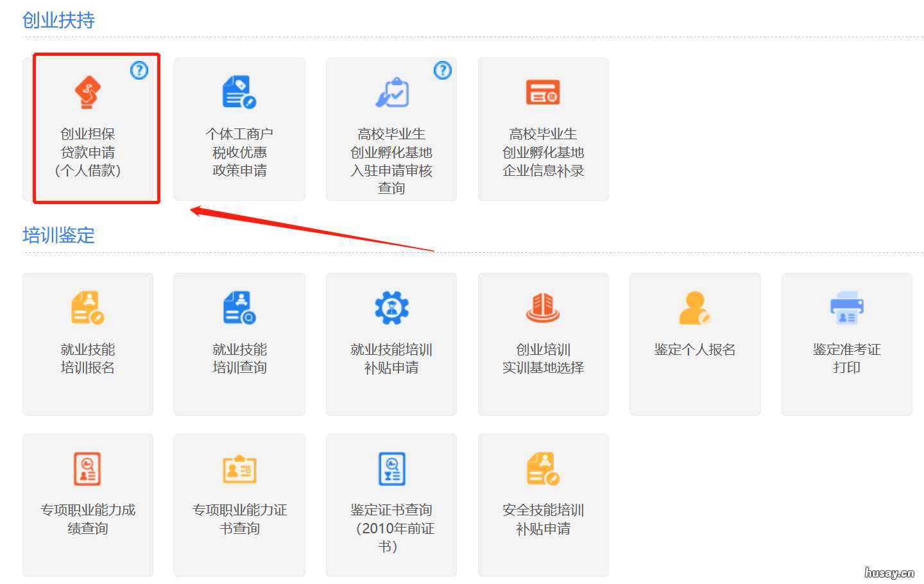Click help question mark on 创业担保贷款申请 tile
The image size is (924, 584).
(x=139, y=70)
